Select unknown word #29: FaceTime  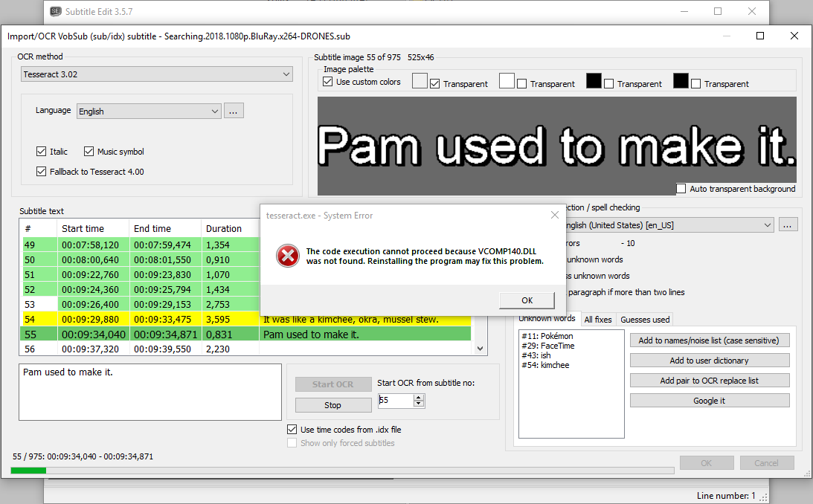(x=547, y=346)
